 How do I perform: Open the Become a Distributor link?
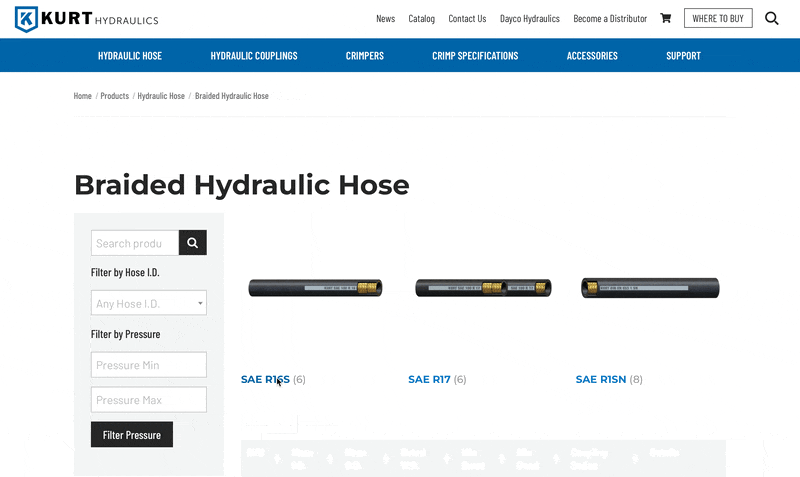coord(609,18)
